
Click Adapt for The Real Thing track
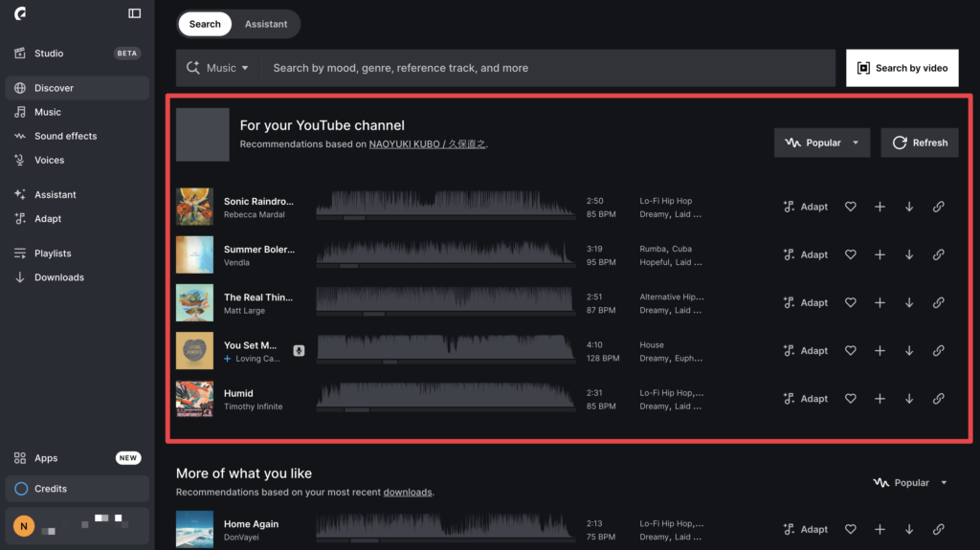pyautogui.click(x=805, y=302)
